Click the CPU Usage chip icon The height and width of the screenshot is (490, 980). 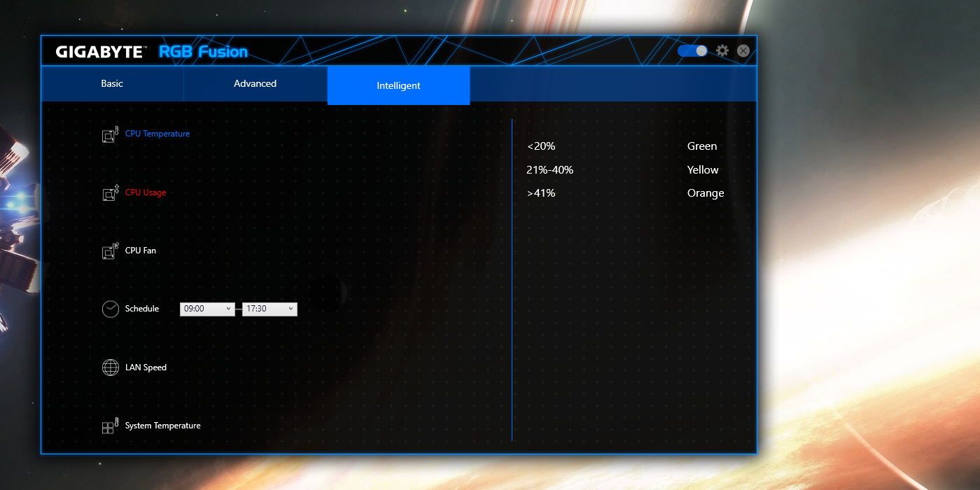pos(111,193)
